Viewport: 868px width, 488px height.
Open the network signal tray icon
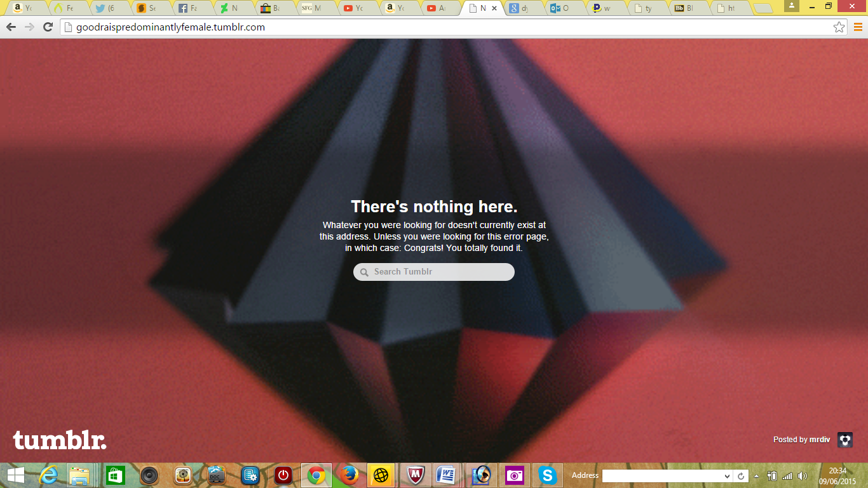coord(787,476)
